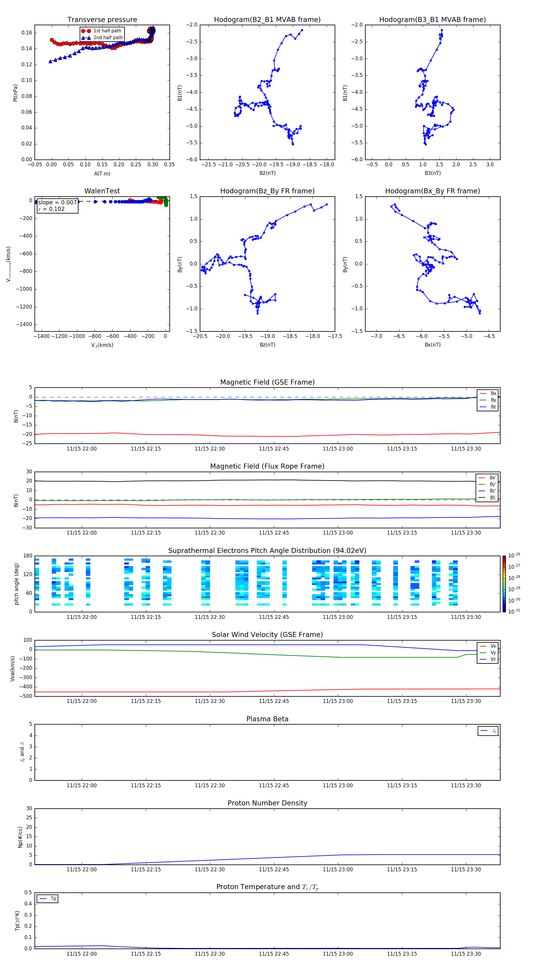Click the 'B2(nT)' x-axis label

267,173
